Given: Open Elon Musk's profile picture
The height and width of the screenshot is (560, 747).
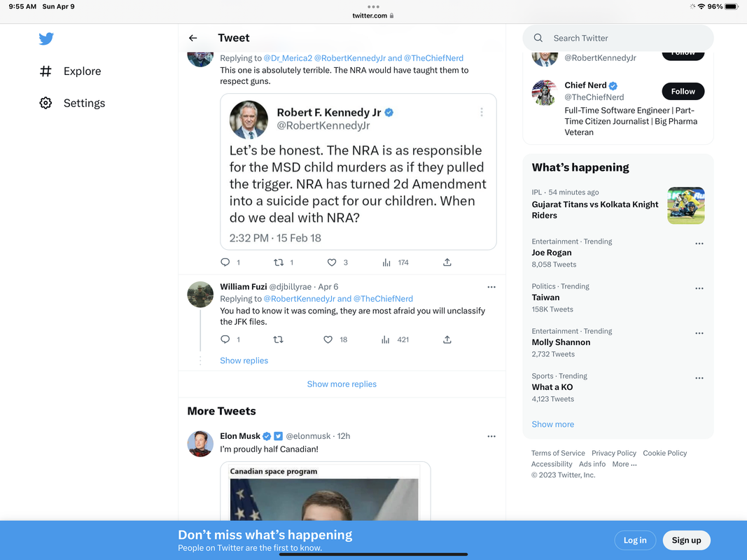Looking at the screenshot, I should (200, 444).
